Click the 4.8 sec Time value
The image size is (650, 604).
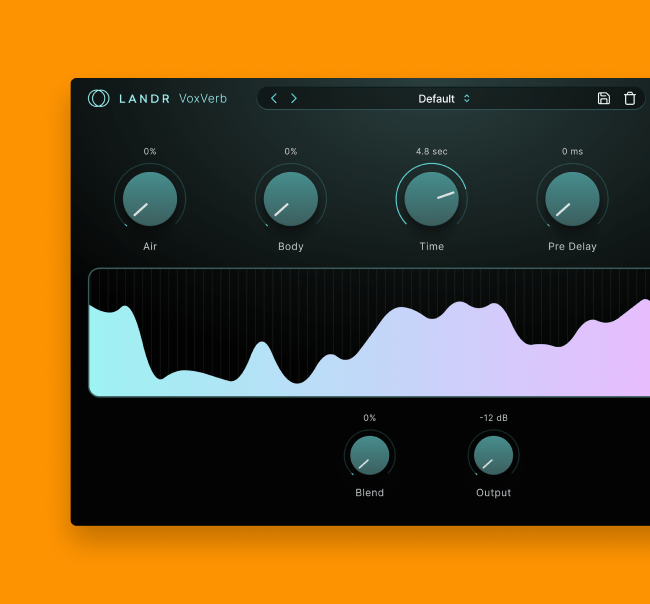tap(432, 151)
